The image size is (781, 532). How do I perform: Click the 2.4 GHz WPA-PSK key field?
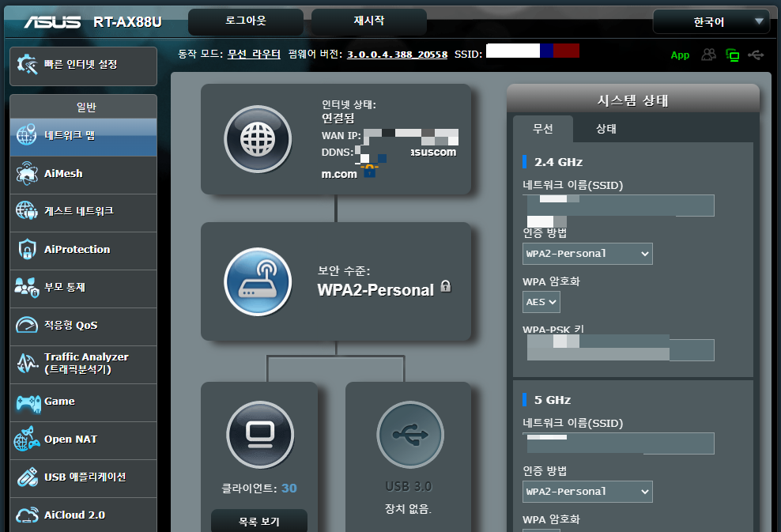[x=618, y=349]
